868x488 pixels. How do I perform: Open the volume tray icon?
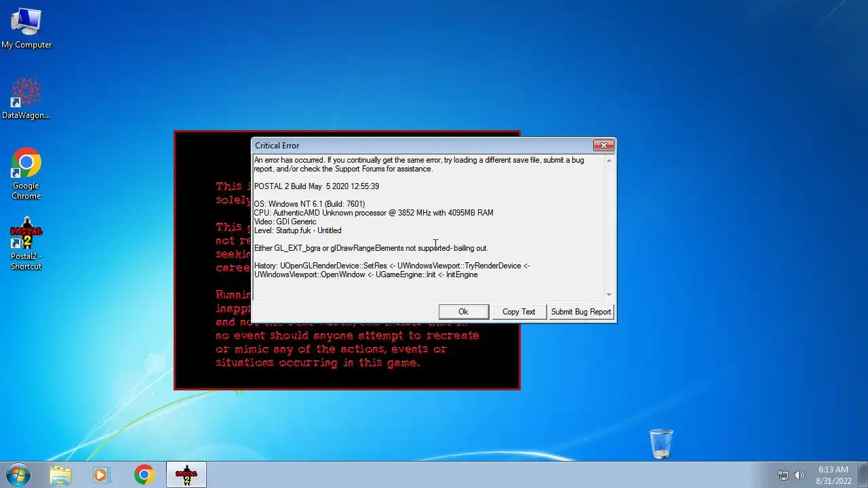[x=800, y=475]
